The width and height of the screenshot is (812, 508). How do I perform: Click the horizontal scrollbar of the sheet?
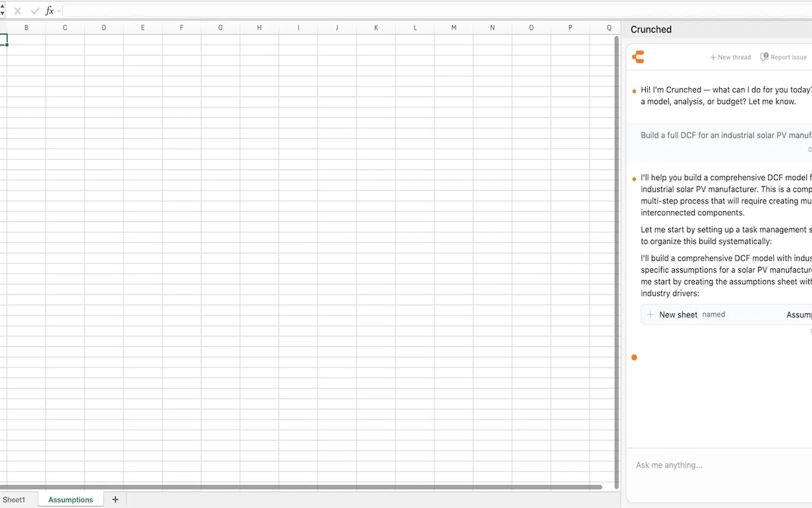coord(301,487)
